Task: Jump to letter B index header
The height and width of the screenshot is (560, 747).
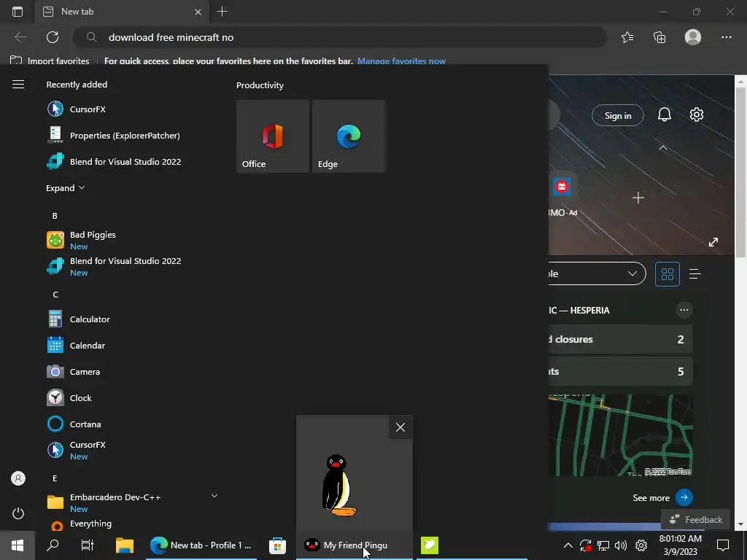Action: (55, 216)
